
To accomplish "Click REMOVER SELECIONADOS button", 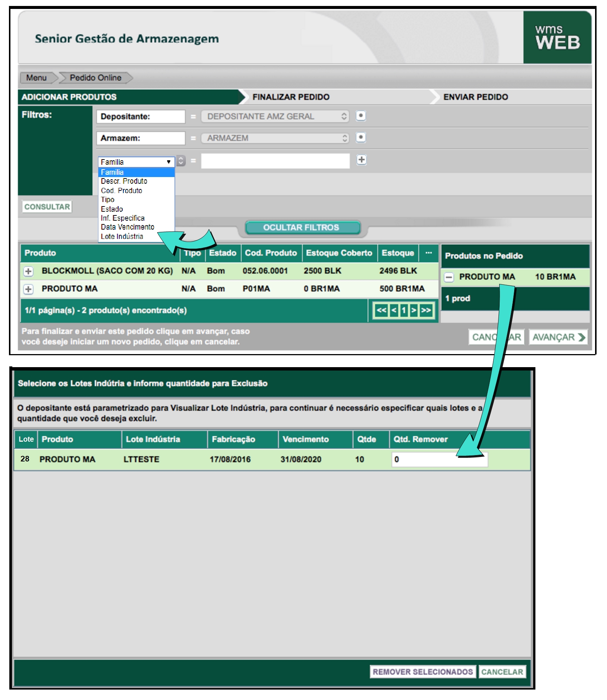I will [422, 672].
